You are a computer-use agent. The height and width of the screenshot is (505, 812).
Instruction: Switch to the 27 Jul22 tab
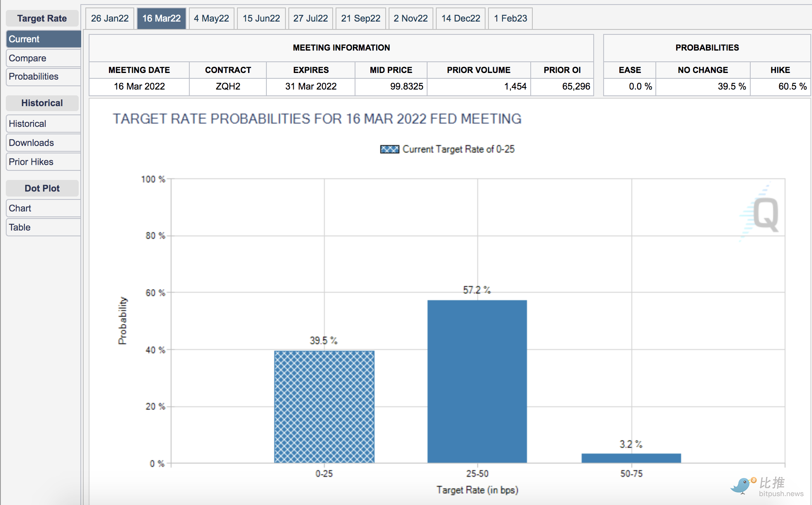pos(311,18)
